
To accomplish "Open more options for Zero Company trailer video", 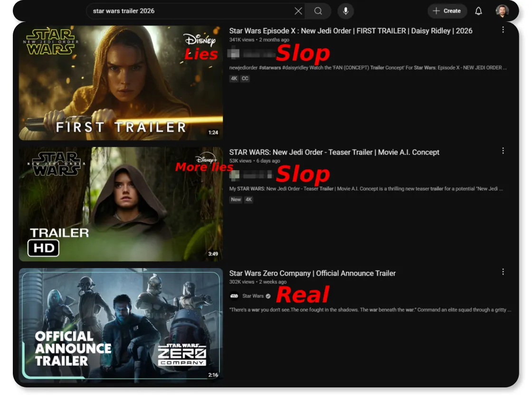I will (503, 272).
